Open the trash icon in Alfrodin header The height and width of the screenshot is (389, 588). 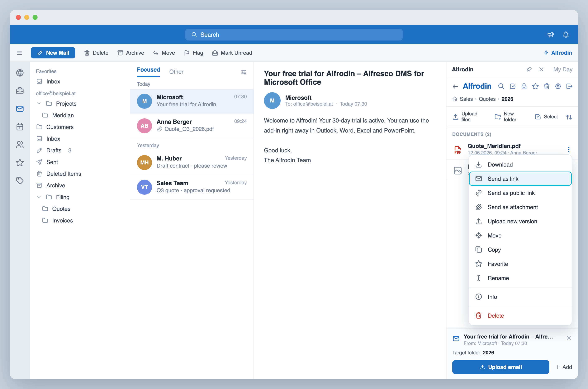tap(546, 86)
